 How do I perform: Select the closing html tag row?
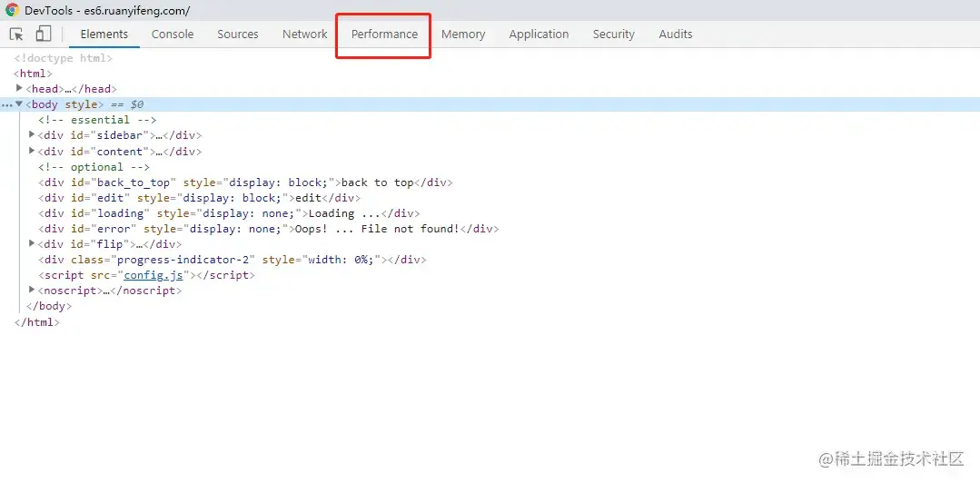[x=37, y=322]
